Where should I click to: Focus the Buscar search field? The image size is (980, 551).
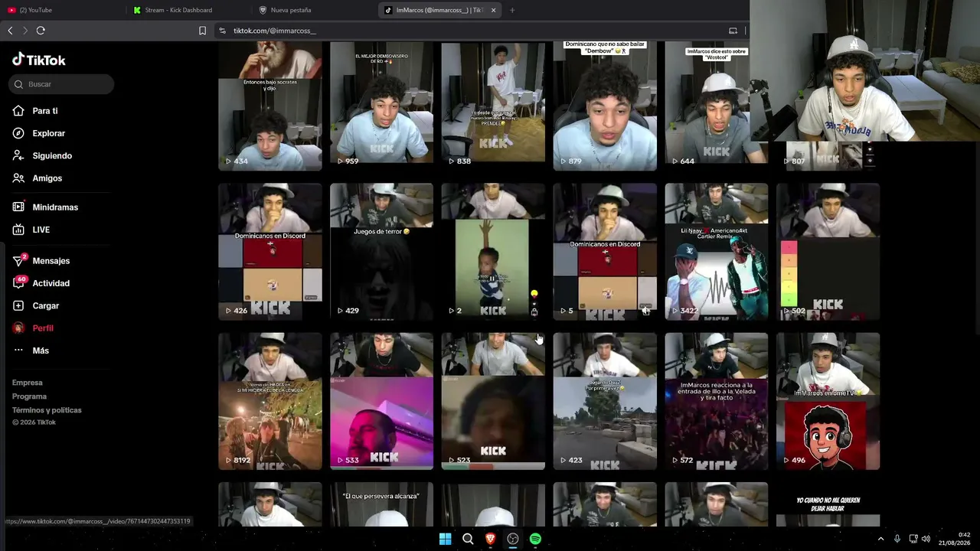tap(61, 84)
